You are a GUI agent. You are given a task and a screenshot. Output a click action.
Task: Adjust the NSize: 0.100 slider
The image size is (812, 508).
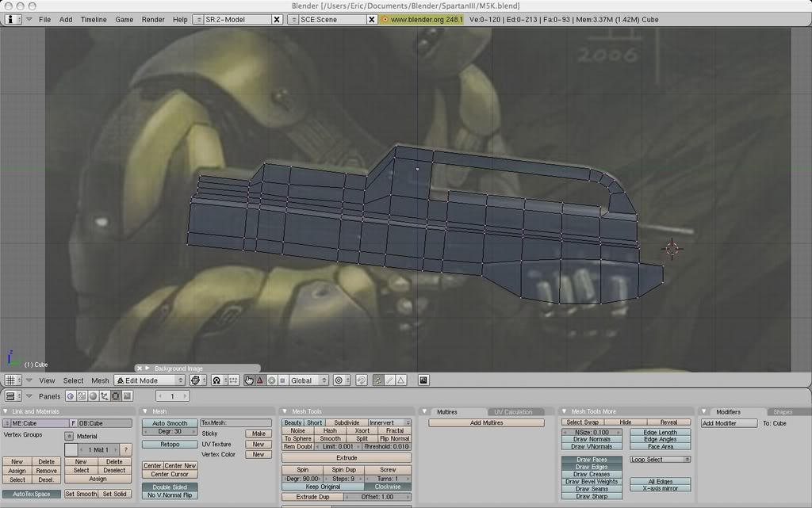coord(592,432)
